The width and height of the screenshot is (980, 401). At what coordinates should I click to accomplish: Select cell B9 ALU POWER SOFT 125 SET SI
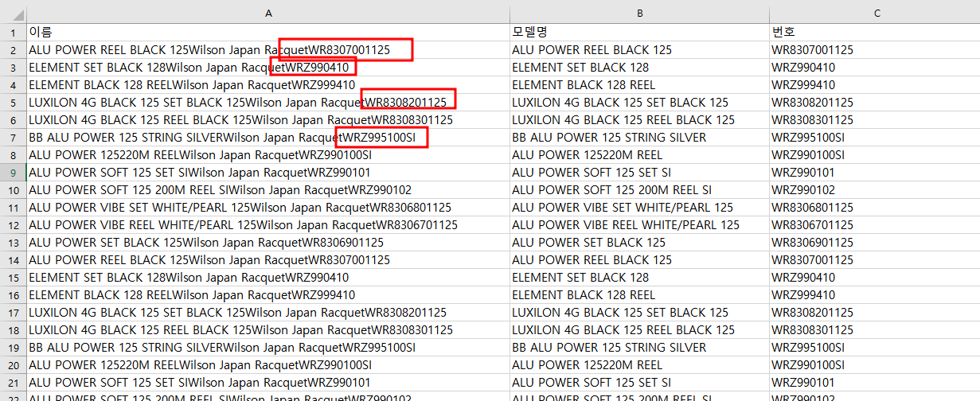[x=639, y=173]
